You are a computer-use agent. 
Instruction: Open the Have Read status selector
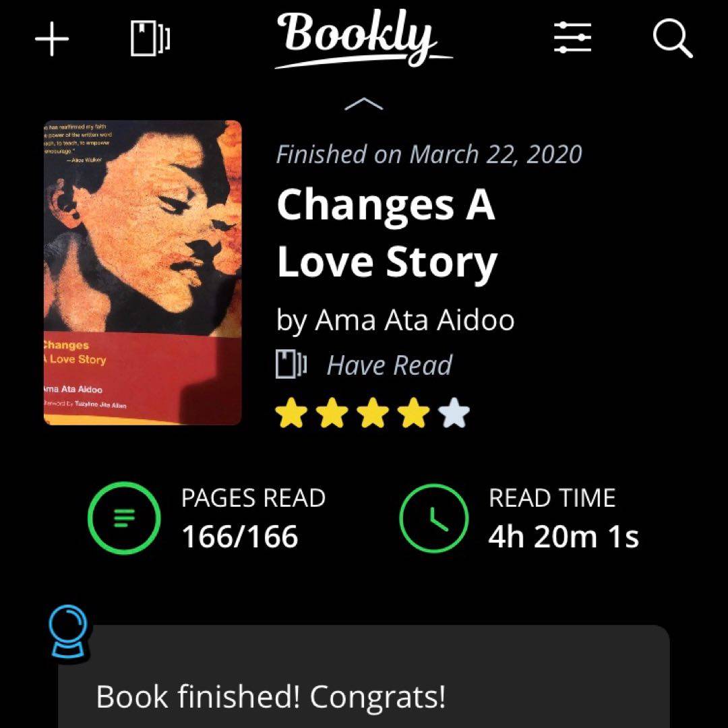point(389,365)
